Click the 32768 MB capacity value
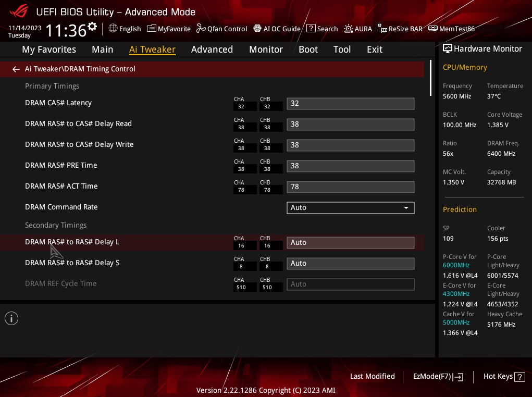532x397 pixels. 501,182
